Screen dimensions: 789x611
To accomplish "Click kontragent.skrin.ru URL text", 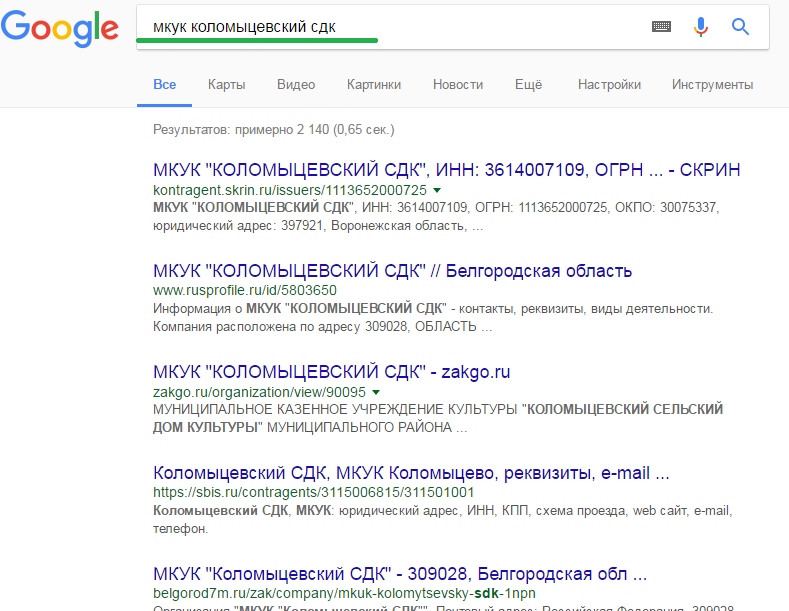I will pyautogui.click(x=290, y=190).
